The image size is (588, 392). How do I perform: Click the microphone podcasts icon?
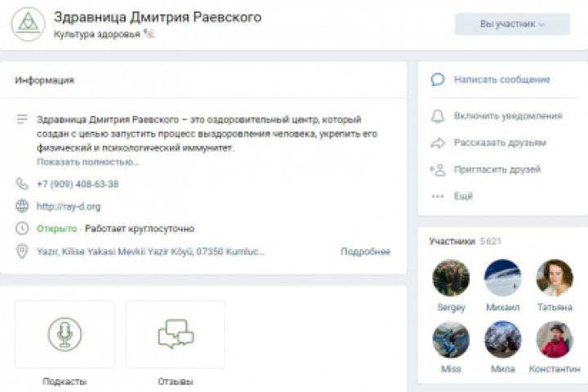(x=65, y=334)
